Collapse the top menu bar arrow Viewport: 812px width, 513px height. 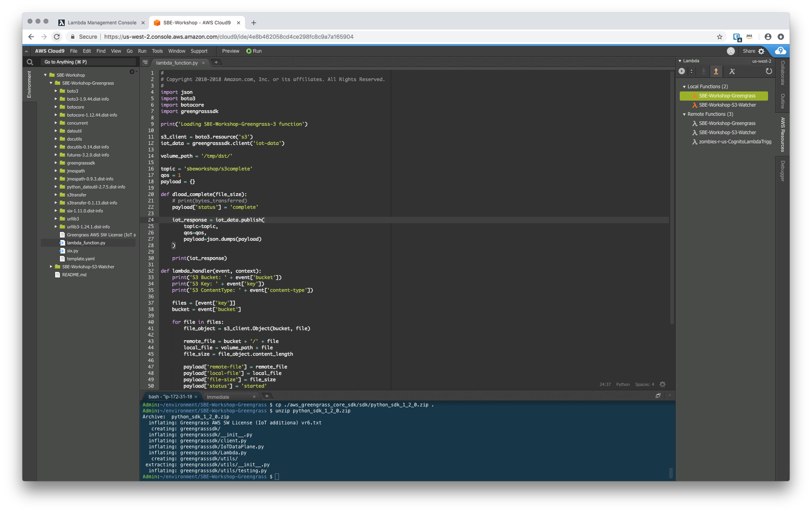(x=26, y=51)
